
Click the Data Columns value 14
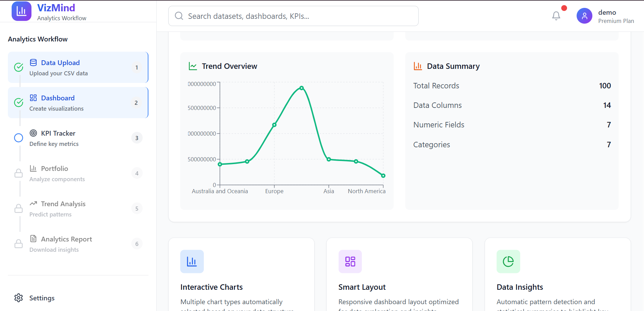[607, 105]
